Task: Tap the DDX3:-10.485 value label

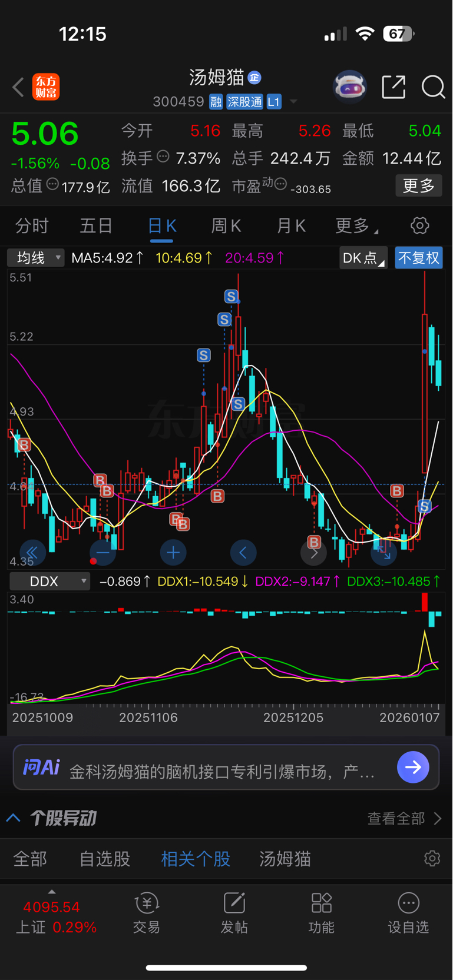Action: [x=394, y=582]
